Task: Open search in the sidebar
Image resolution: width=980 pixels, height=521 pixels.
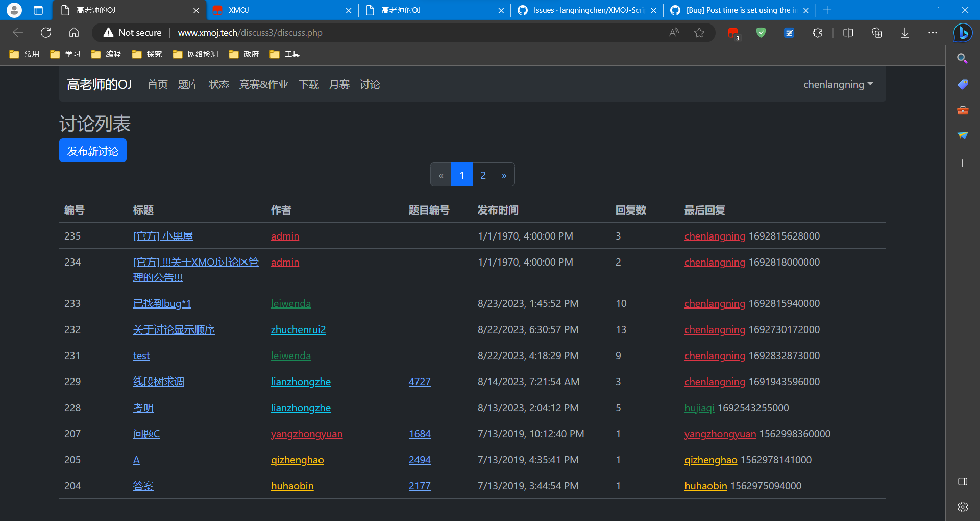Action: click(963, 58)
